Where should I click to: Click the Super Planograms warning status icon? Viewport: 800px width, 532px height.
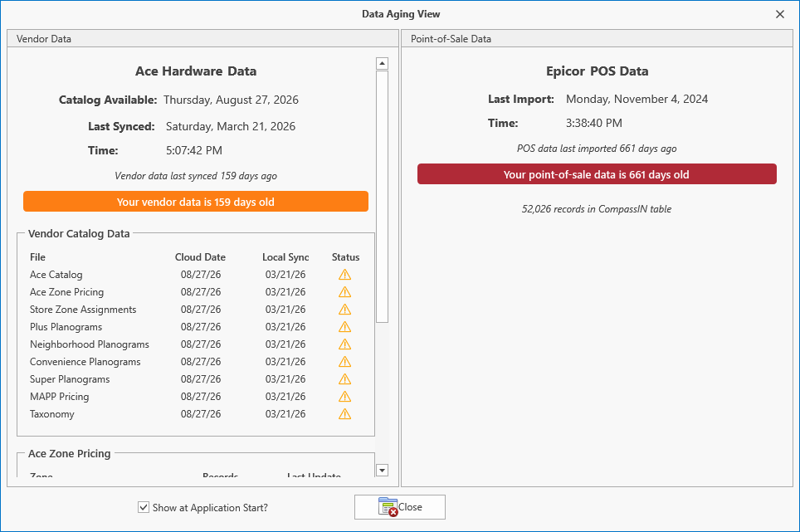coord(345,379)
